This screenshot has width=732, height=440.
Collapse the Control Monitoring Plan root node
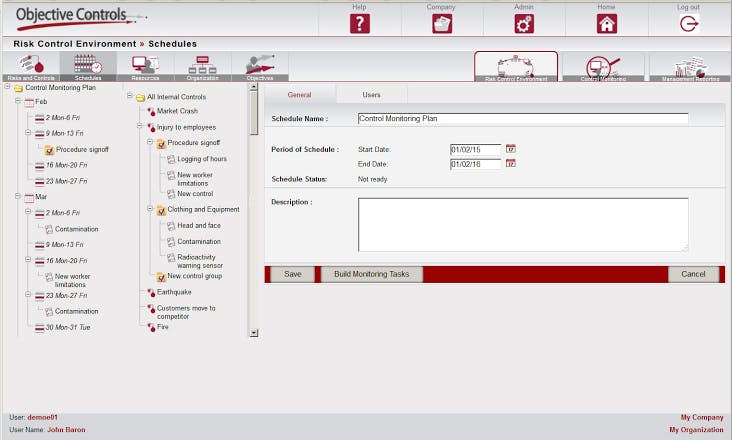tap(7, 87)
